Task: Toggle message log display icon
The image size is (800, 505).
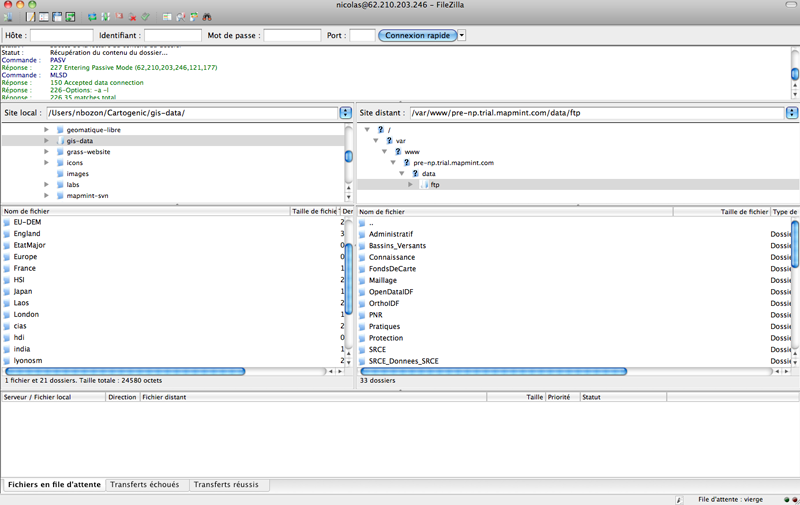Action: [31, 17]
